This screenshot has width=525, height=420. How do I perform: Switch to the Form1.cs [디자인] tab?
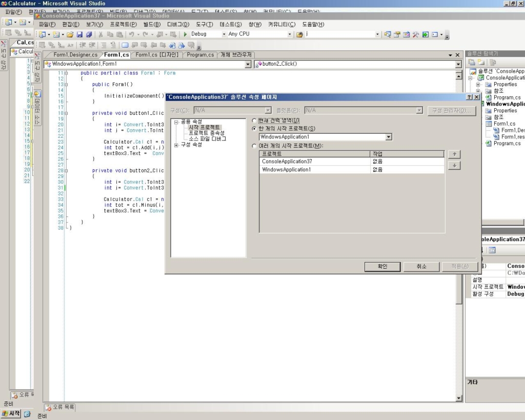click(x=157, y=55)
